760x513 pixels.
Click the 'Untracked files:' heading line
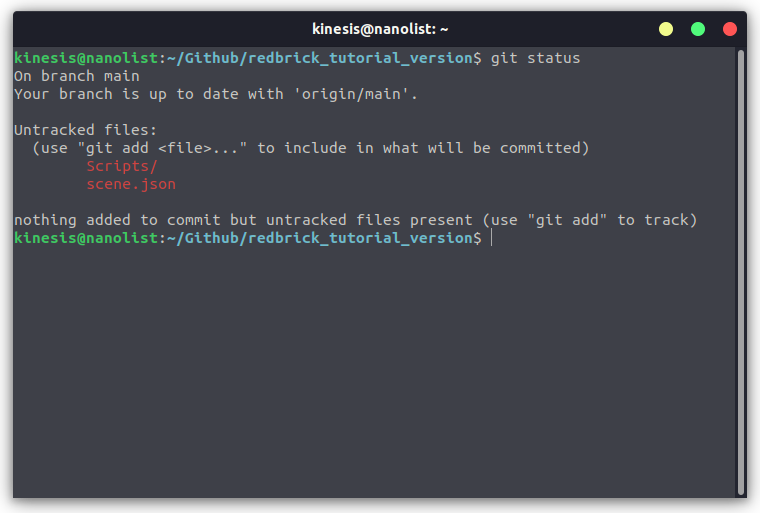pos(85,130)
